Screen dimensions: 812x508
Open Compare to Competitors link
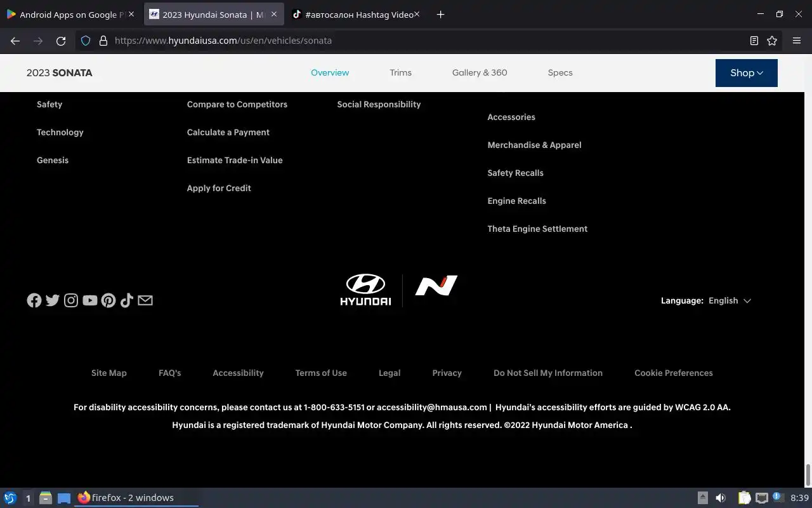tap(237, 105)
